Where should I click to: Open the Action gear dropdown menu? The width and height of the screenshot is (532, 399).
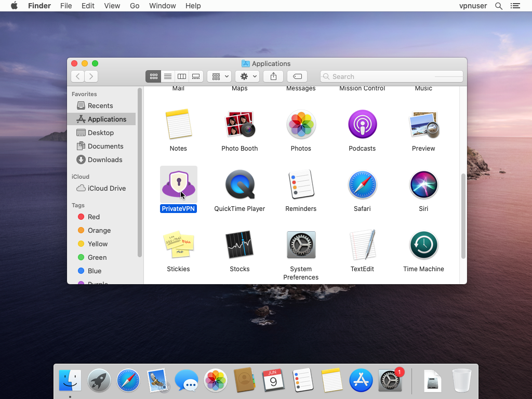pyautogui.click(x=247, y=76)
